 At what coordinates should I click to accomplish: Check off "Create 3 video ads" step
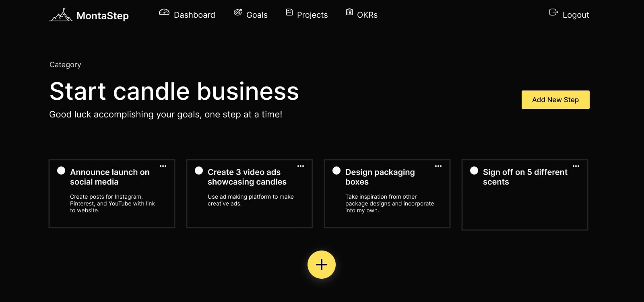[199, 171]
